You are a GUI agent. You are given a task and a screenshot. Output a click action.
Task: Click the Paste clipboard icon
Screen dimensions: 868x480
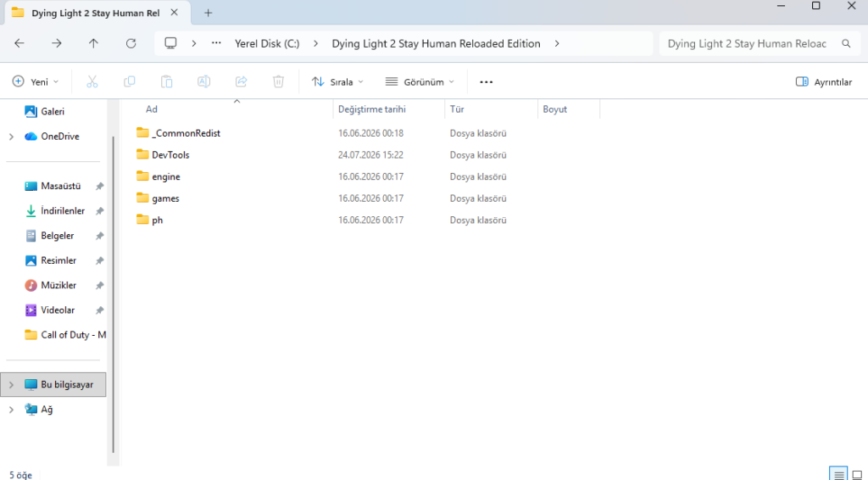click(x=167, y=82)
